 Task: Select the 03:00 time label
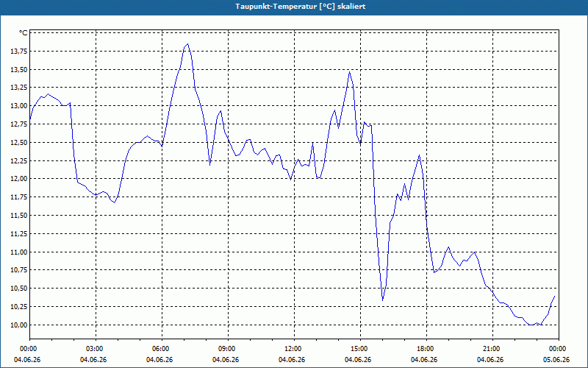(94, 349)
